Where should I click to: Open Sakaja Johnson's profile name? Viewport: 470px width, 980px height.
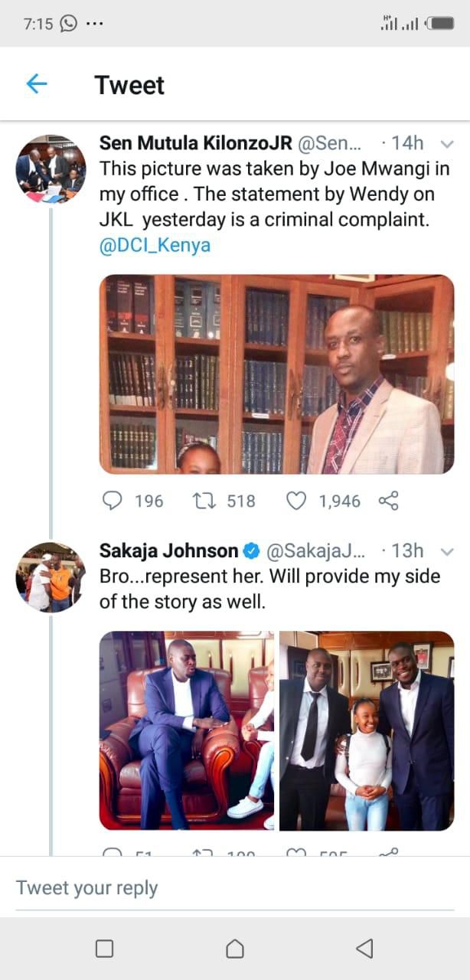click(168, 551)
